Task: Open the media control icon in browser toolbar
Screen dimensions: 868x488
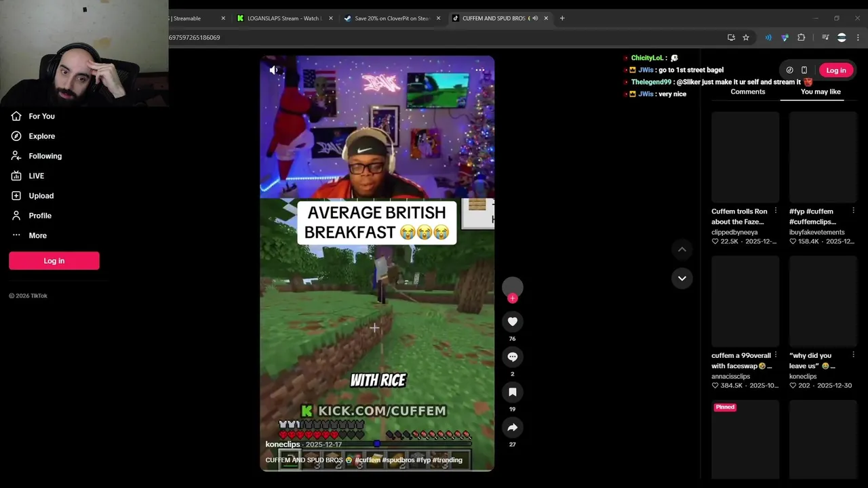Action: point(825,37)
